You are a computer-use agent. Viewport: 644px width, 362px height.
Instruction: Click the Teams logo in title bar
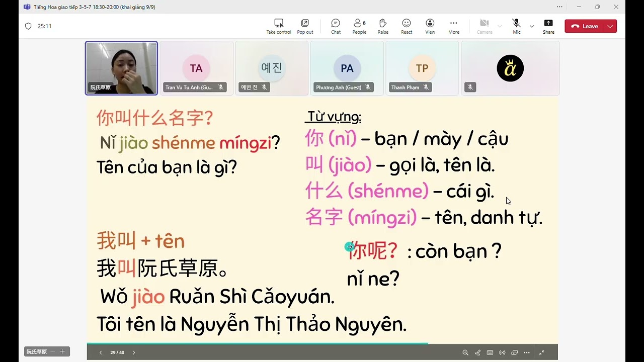click(27, 7)
